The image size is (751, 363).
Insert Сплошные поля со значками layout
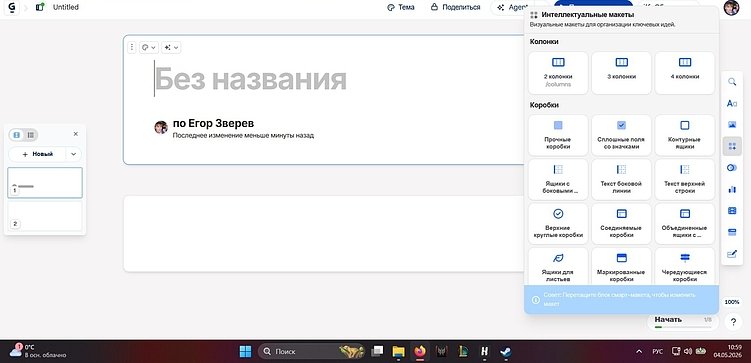[x=621, y=135]
